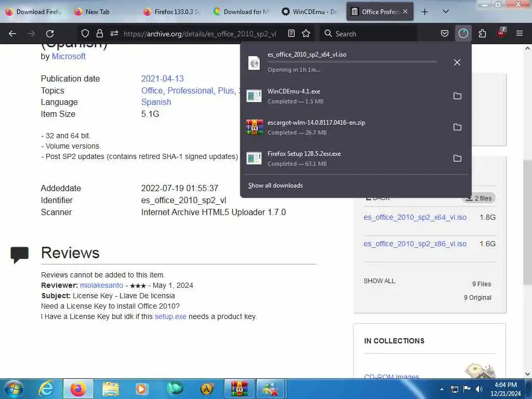Viewport: 532px width, 399px height.
Task: Open the 9 Original link
Action: [477, 298]
